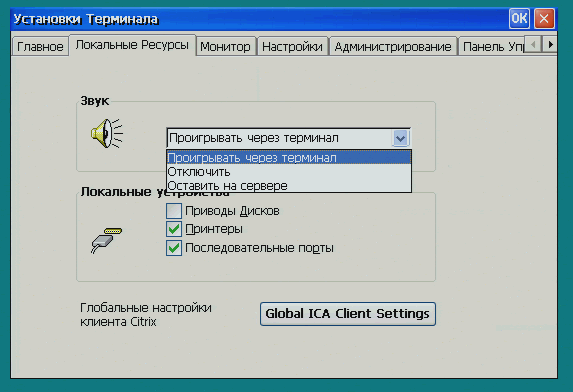The height and width of the screenshot is (392, 573).
Task: Click the Звук group label
Action: pyautogui.click(x=95, y=100)
